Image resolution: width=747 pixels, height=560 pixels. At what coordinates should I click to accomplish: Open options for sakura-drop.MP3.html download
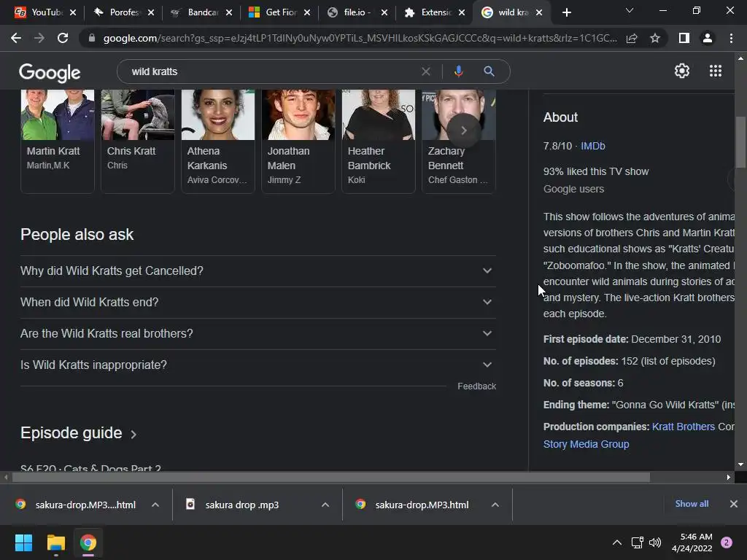pyautogui.click(x=495, y=505)
